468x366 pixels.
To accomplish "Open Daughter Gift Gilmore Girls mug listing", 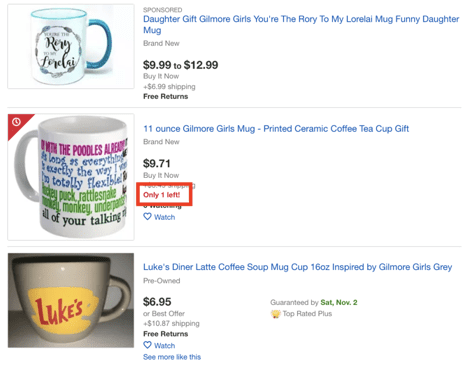I will 301,24.
